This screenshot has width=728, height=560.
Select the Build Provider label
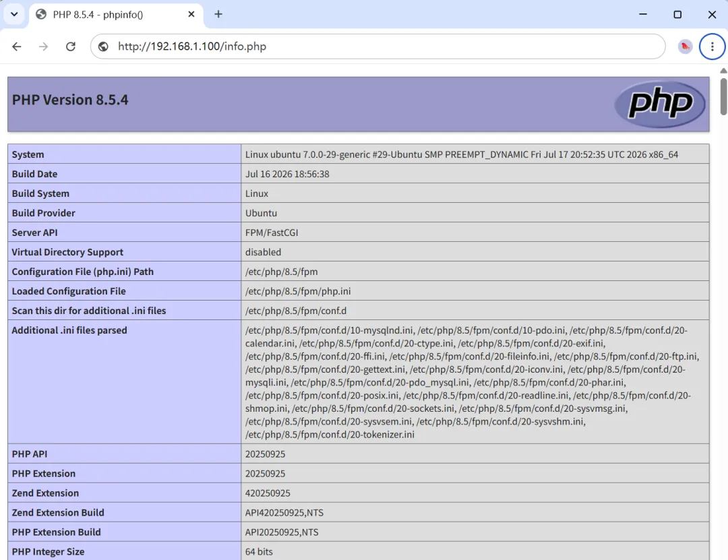tap(44, 213)
